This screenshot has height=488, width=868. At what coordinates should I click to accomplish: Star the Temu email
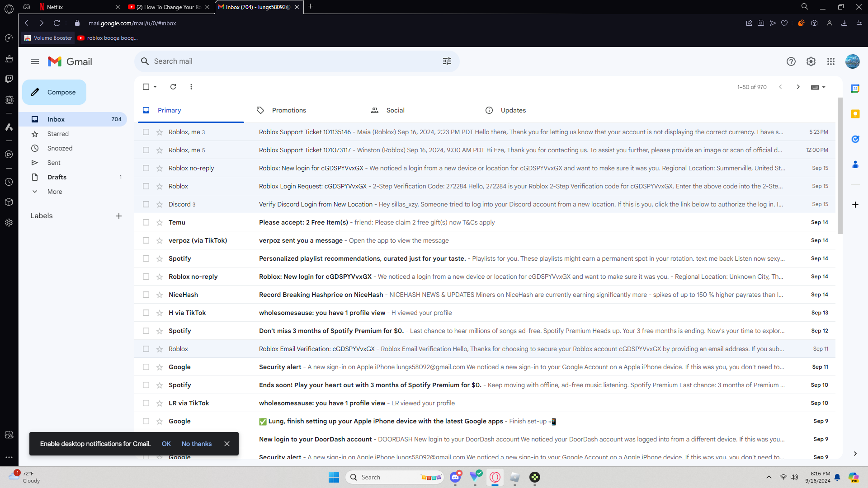pos(160,222)
